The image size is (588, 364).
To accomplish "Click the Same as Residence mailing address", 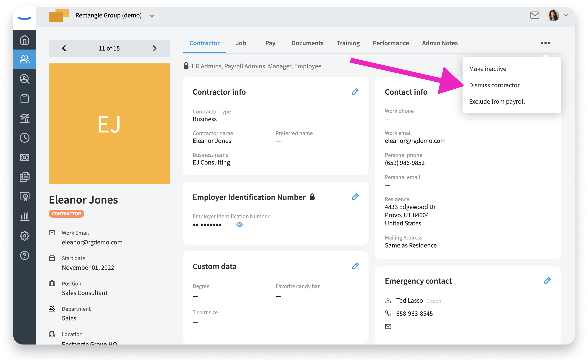I will coord(411,245).
